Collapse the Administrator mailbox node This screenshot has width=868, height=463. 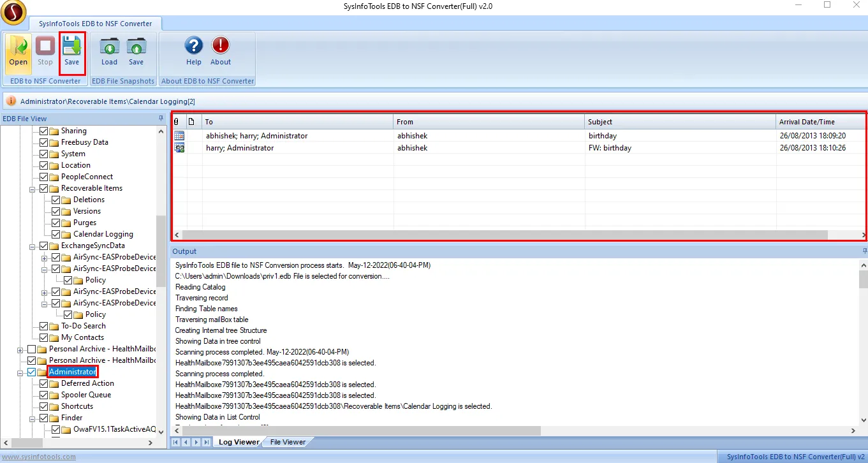[x=20, y=372]
